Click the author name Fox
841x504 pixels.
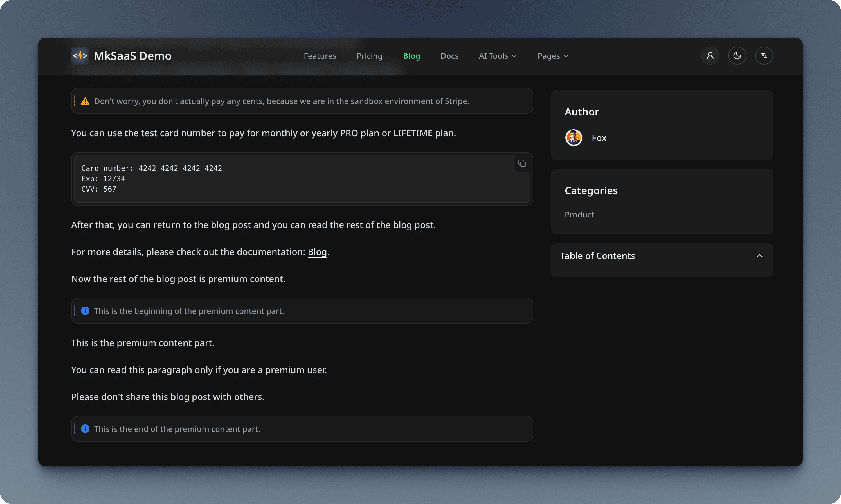click(599, 138)
